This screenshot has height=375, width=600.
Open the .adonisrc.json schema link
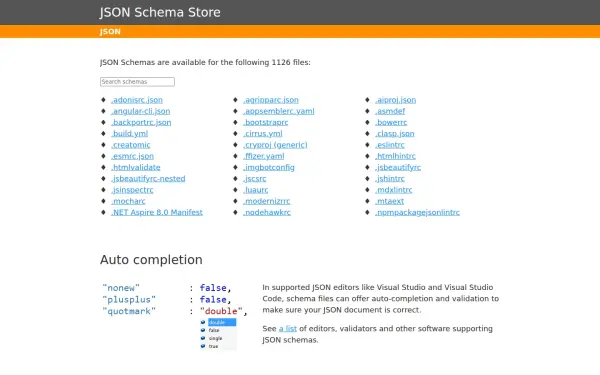137,100
